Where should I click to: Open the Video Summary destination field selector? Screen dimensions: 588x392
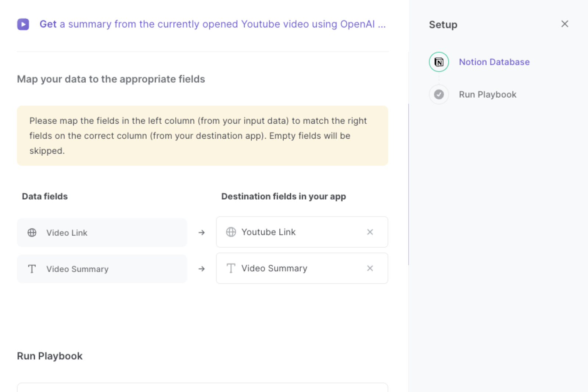[294, 268]
